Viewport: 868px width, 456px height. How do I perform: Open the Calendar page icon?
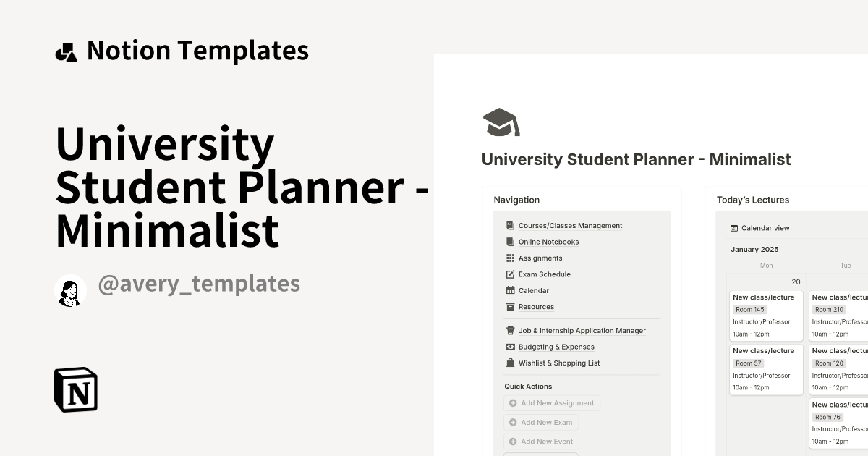(509, 290)
